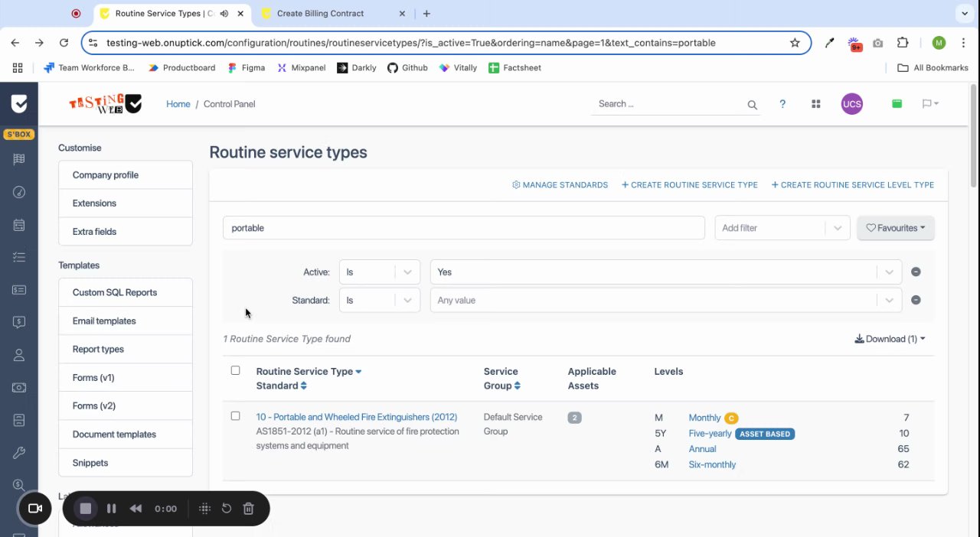Open the billing card icon in the sidebar
This screenshot has width=980, height=537.
click(x=19, y=290)
